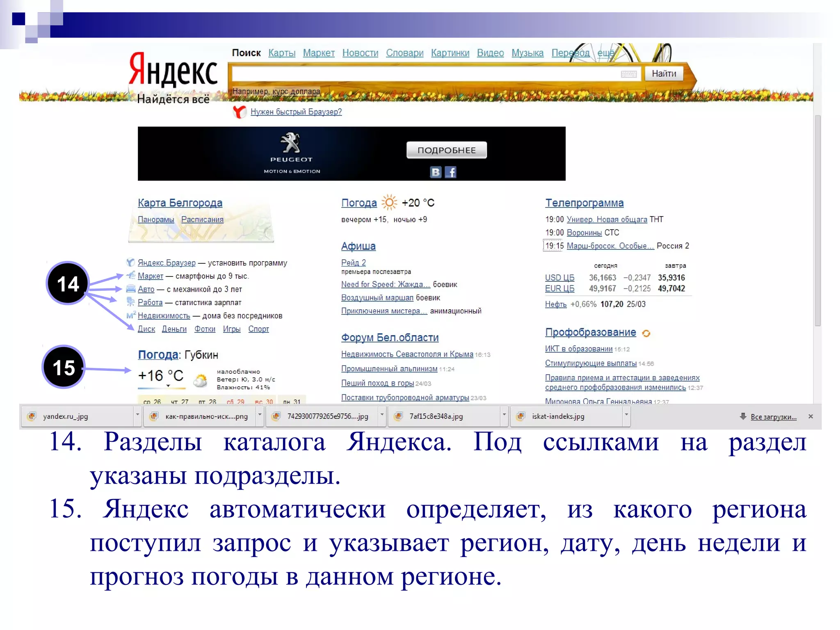
Task: Open the Форум Бел.области link
Action: (x=390, y=338)
